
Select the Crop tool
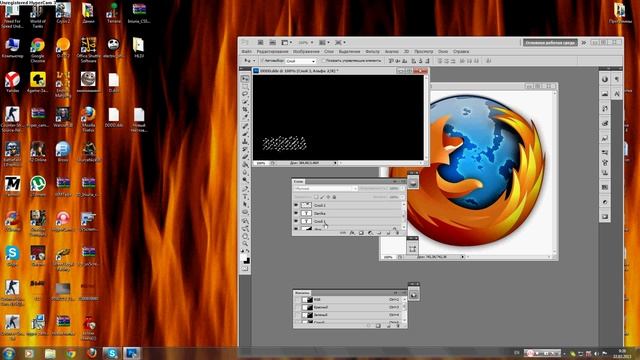pyautogui.click(x=245, y=108)
